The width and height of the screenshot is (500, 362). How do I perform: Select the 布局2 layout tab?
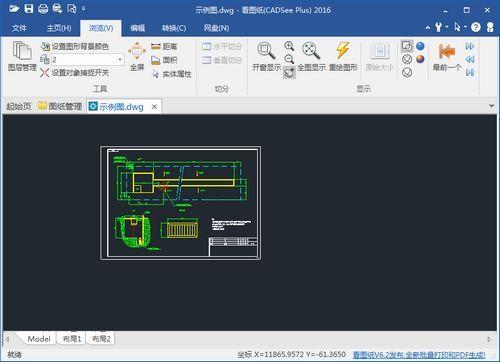click(101, 339)
